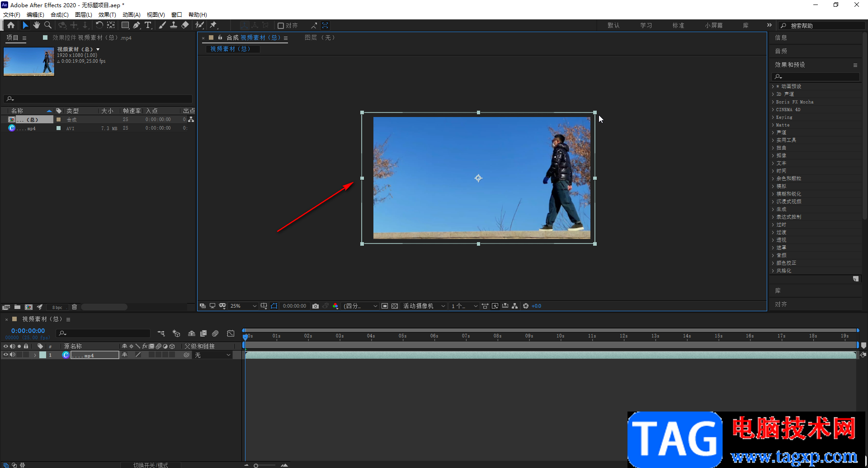Select the Zoom magnifier tool

point(48,25)
